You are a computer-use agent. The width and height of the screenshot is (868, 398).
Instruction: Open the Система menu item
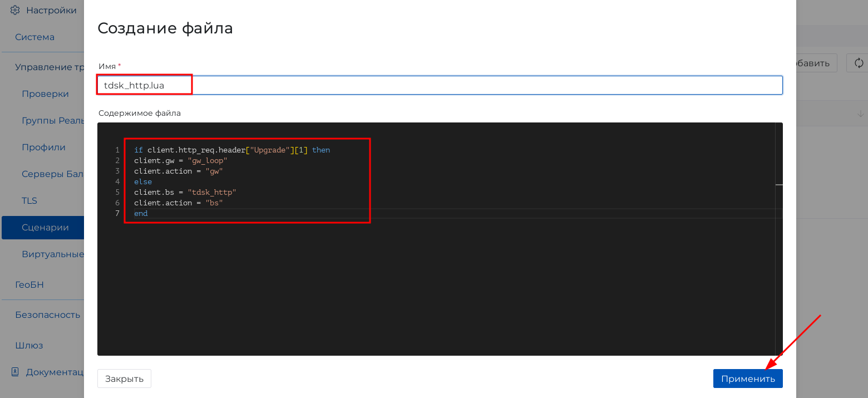point(35,37)
